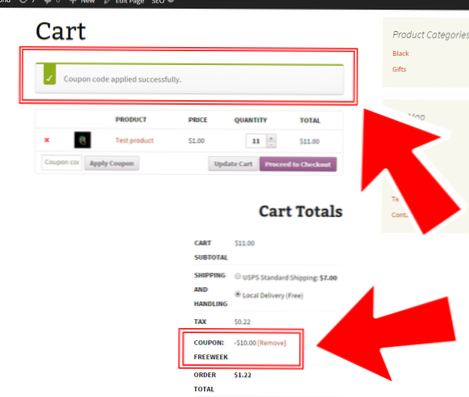Click the Product Categories widget title

(x=430, y=35)
